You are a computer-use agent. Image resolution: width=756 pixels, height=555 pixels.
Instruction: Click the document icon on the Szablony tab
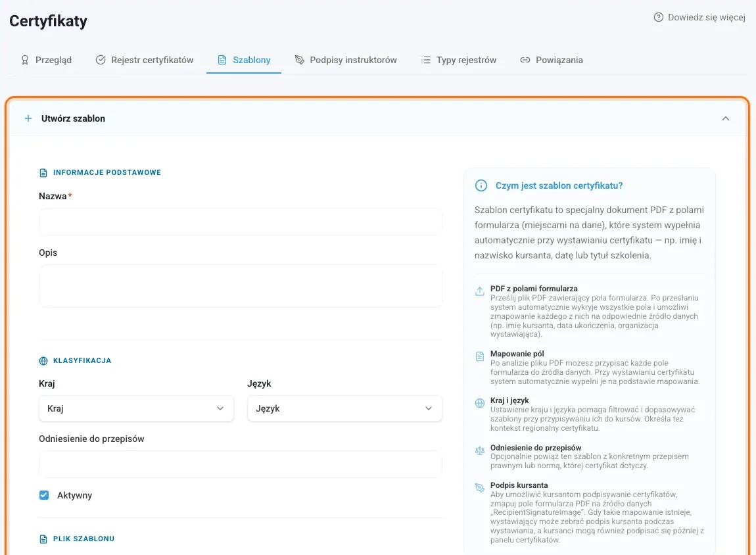pos(222,60)
